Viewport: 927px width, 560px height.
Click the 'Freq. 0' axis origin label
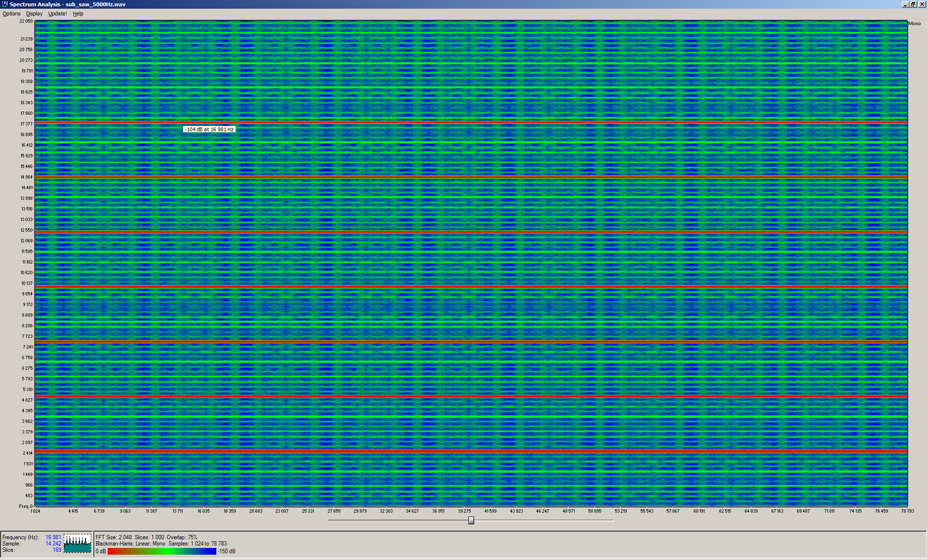point(26,506)
